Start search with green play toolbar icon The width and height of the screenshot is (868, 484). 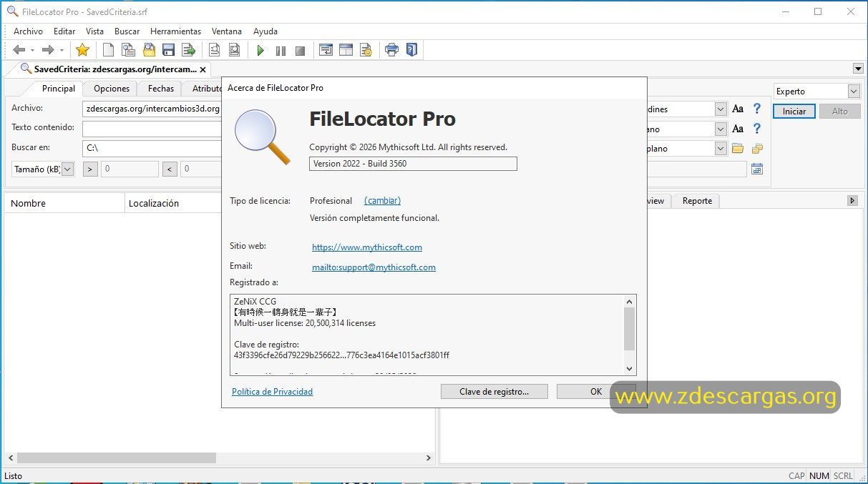[x=260, y=50]
